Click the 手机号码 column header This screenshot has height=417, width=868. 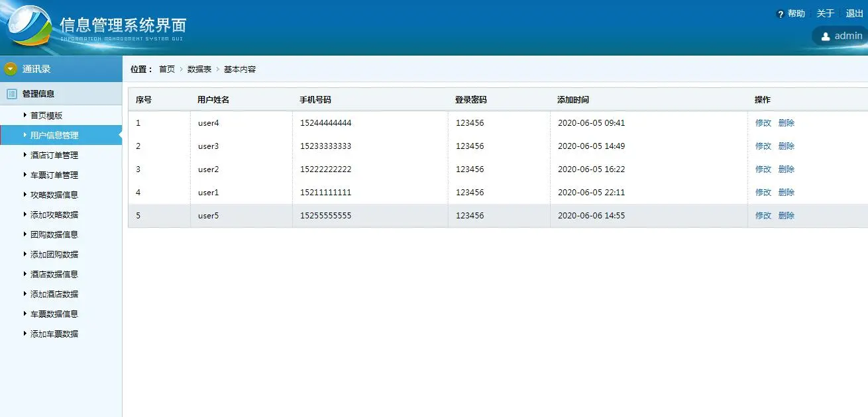point(315,100)
